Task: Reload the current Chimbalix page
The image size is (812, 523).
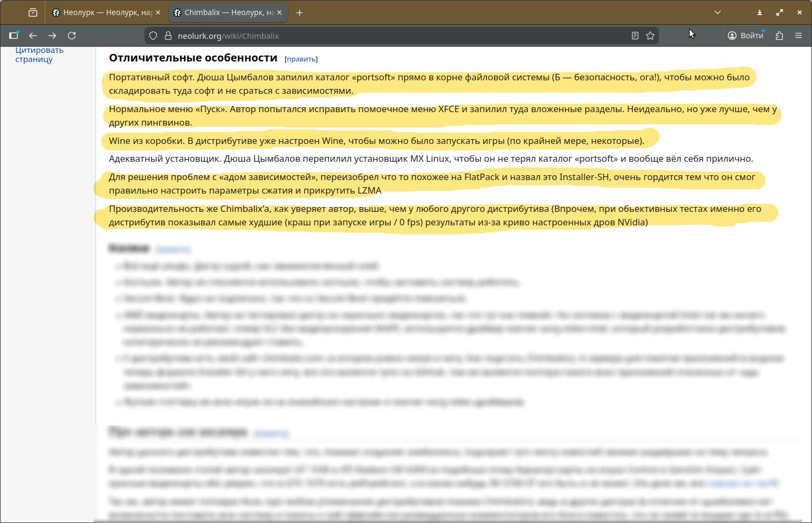Action: tap(72, 36)
